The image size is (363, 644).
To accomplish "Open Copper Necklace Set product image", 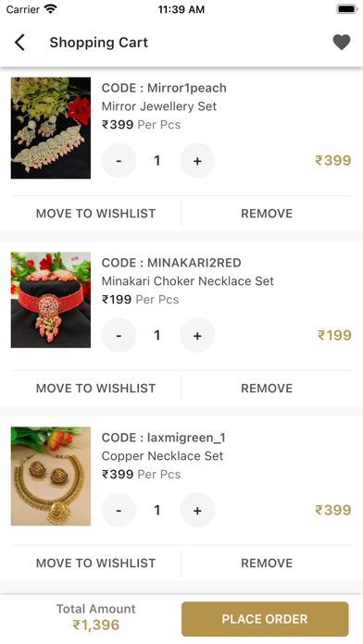I will coord(51,476).
